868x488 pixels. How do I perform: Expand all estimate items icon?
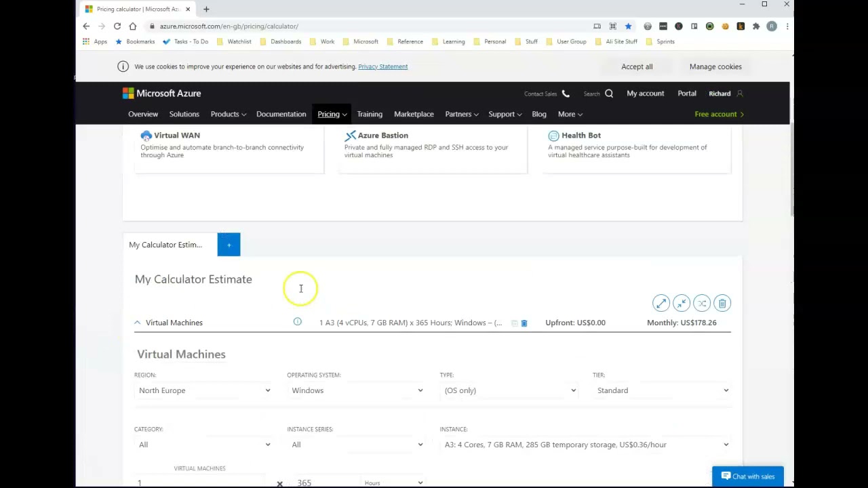[x=661, y=303]
